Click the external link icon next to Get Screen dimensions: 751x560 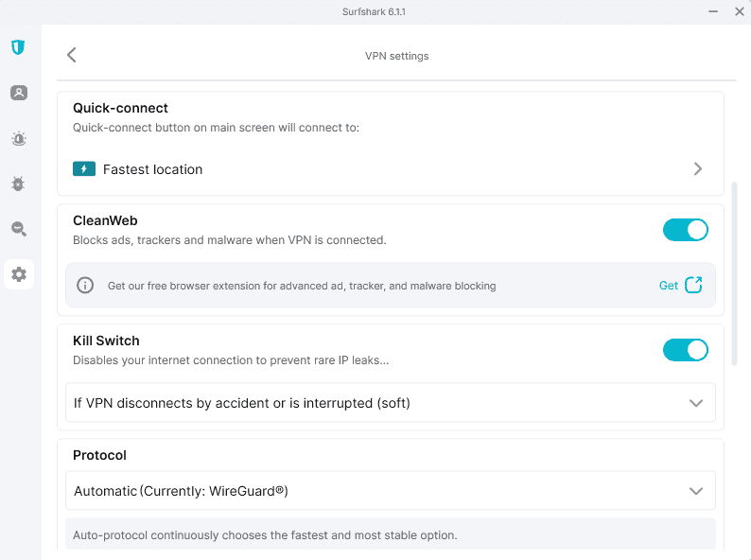[693, 285]
